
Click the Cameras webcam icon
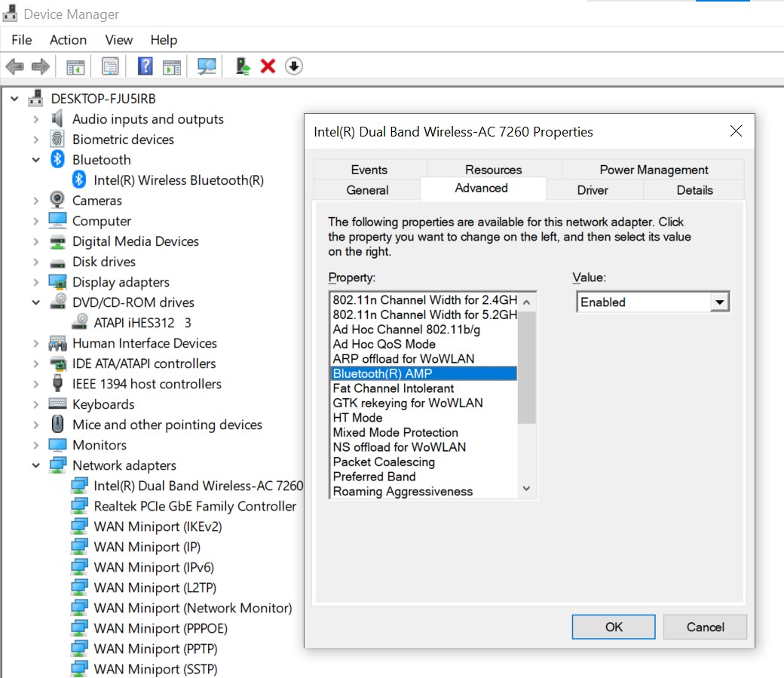coord(57,200)
